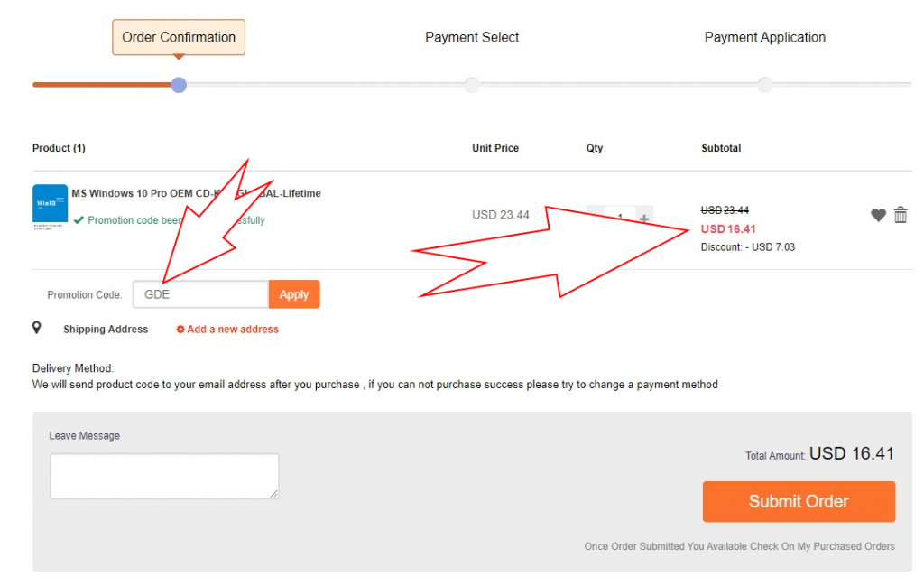The height and width of the screenshot is (586, 924).
Task: Click the shipping address location pin icon
Action: pos(37,328)
